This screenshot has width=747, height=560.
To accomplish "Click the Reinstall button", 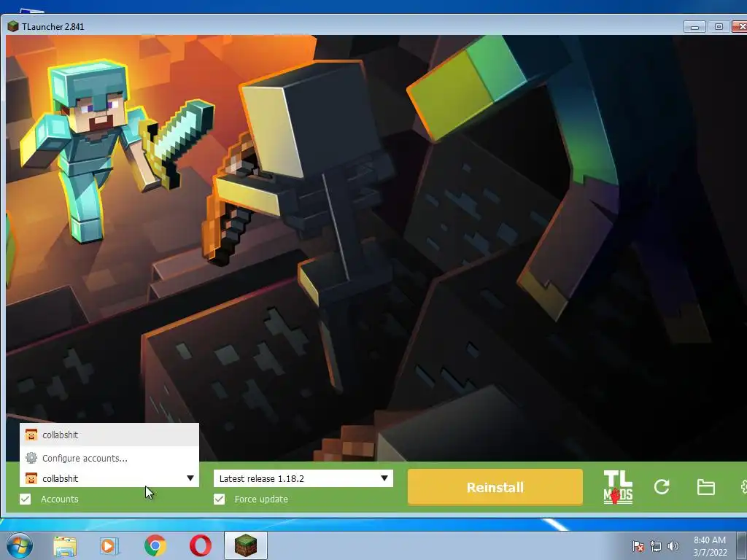I will [495, 486].
